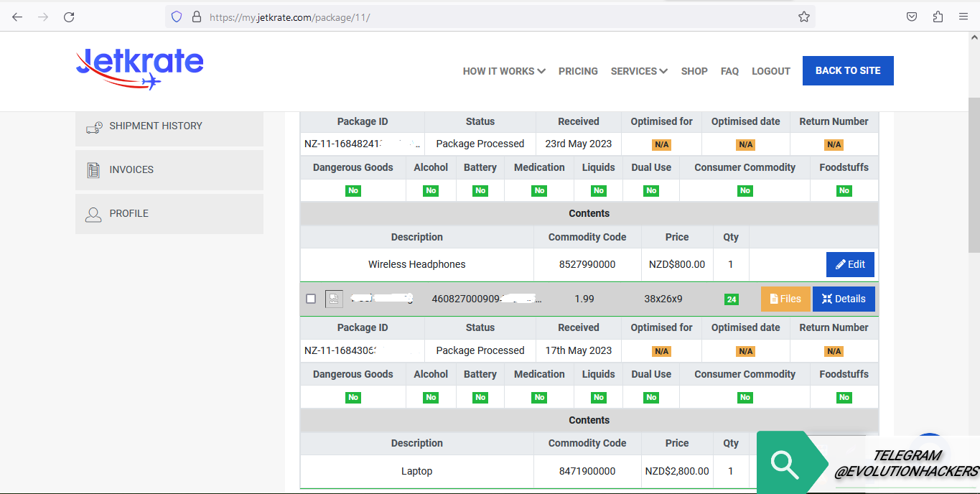The height and width of the screenshot is (494, 980).
Task: Click the padlock site security icon
Action: (x=196, y=17)
